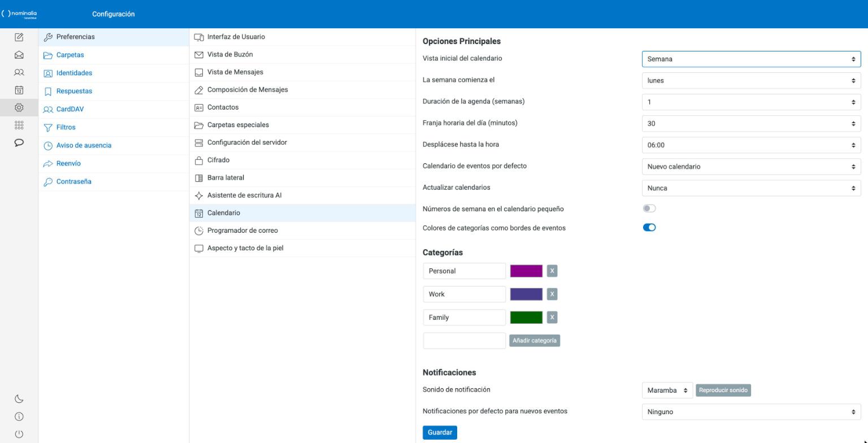Click the settings gear icon in sidebar
This screenshot has height=443, width=868.
(19, 107)
